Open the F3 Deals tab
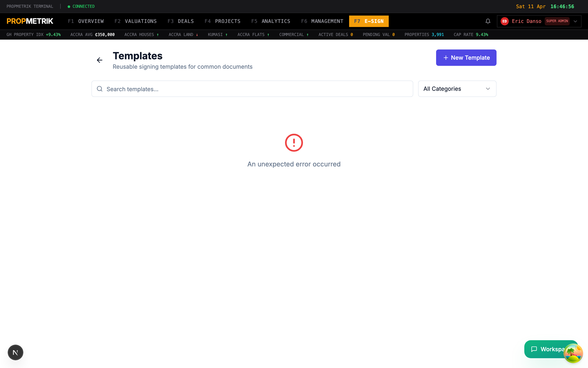 coord(180,21)
